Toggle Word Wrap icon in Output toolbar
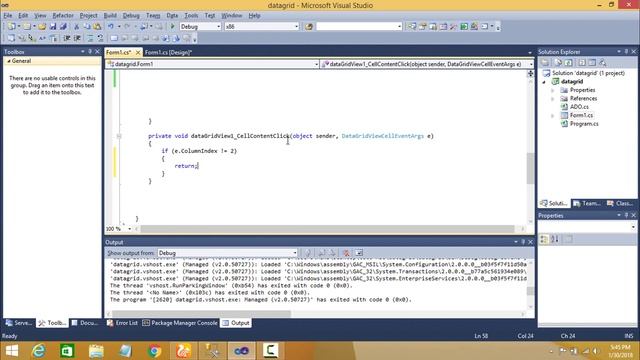Viewport: 640px width, 360px height. [x=359, y=253]
